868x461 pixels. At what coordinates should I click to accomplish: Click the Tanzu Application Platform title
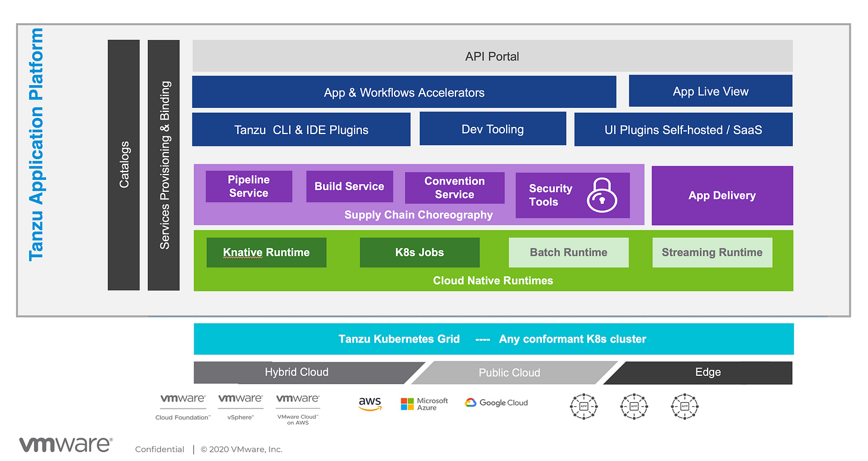point(36,144)
